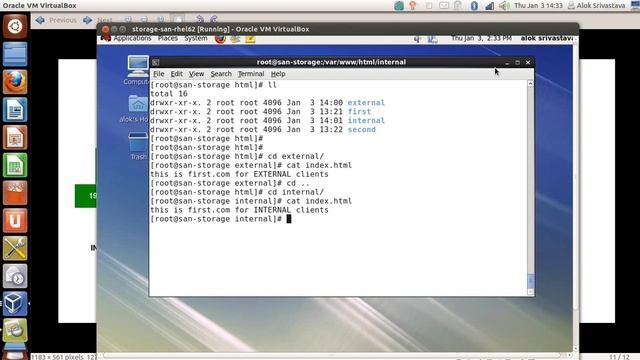Open the notes launcher in guest panel

pyautogui.click(x=250, y=39)
